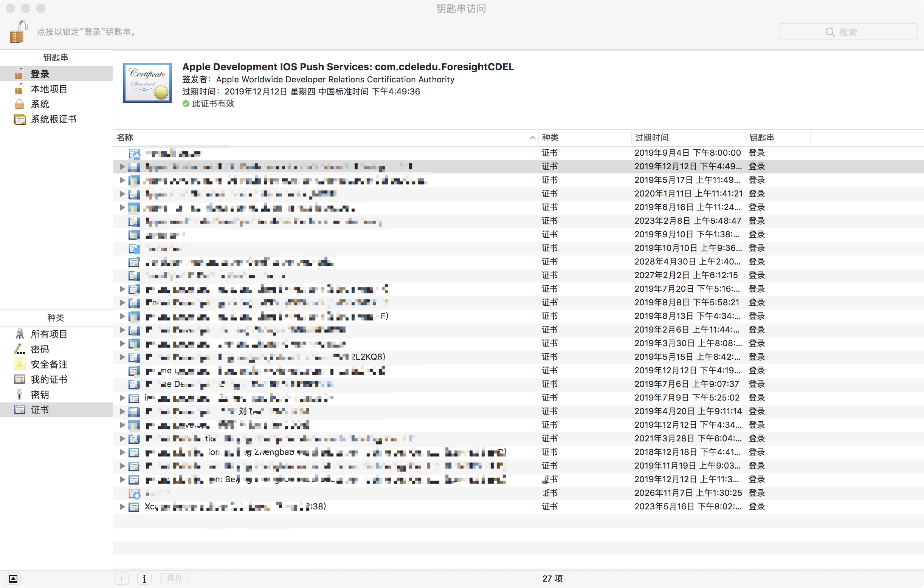Switch to the 我的证书 category
This screenshot has width=924, height=588.
click(x=49, y=379)
